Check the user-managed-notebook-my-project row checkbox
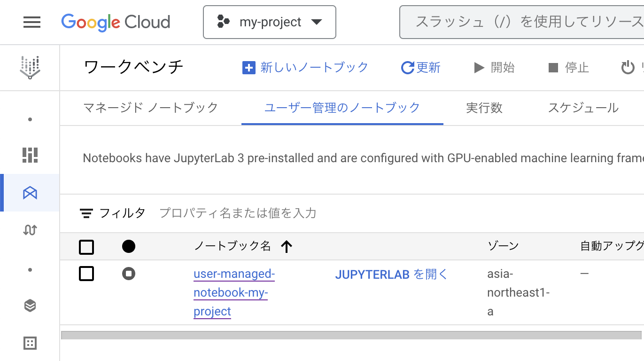 [86, 274]
